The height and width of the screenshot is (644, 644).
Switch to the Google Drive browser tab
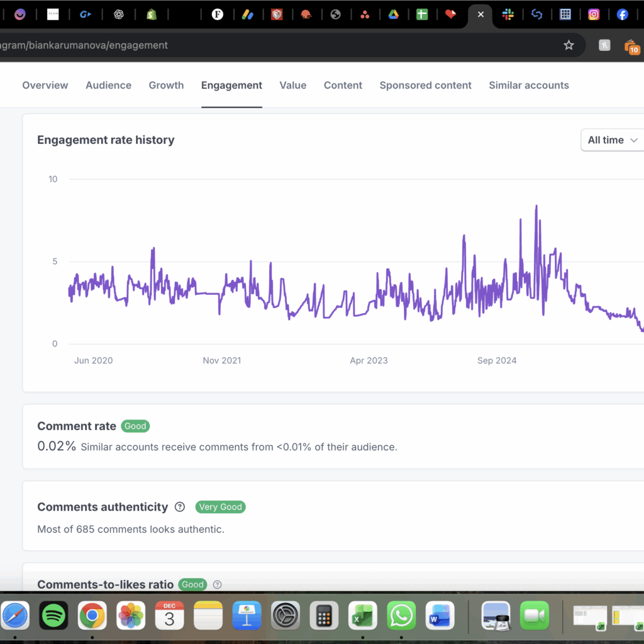click(x=393, y=14)
